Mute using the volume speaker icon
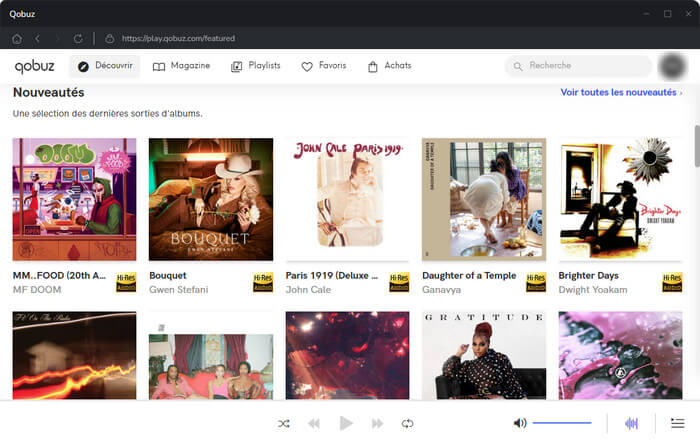 tap(520, 423)
